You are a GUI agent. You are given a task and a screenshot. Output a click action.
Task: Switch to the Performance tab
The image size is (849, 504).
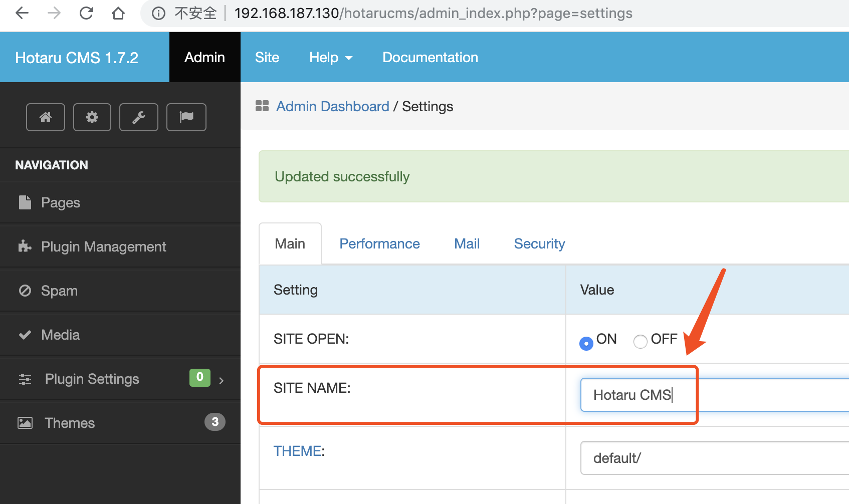[x=379, y=243]
